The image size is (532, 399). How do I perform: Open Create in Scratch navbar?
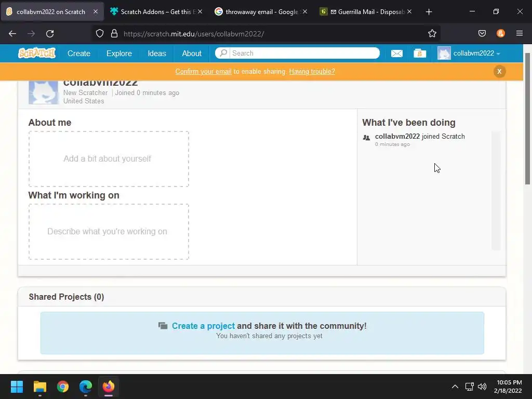point(79,54)
